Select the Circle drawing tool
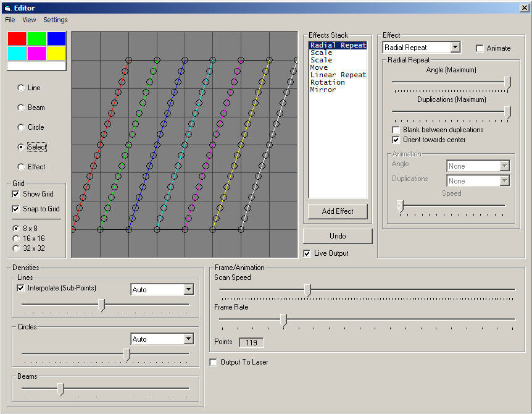532x414 pixels. click(x=21, y=127)
